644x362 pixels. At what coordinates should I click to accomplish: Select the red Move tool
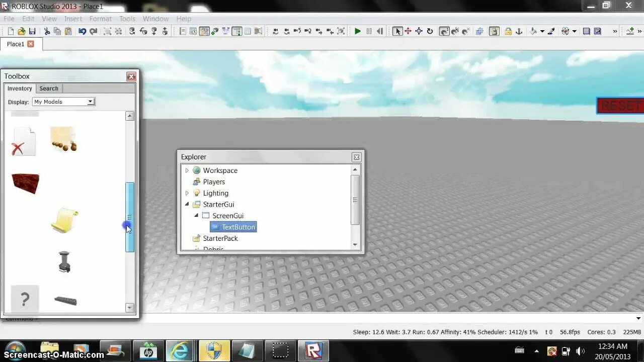pyautogui.click(x=408, y=31)
